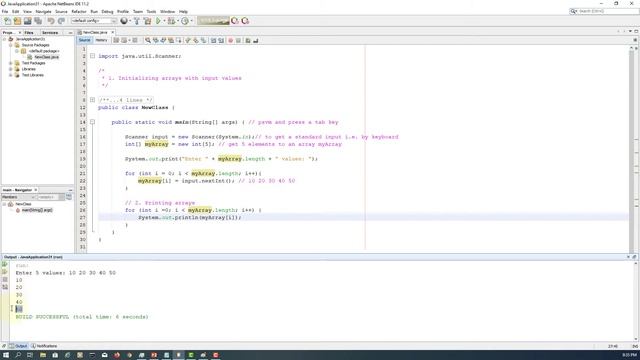Click the memory usage bar in toolbar

click(213, 21)
